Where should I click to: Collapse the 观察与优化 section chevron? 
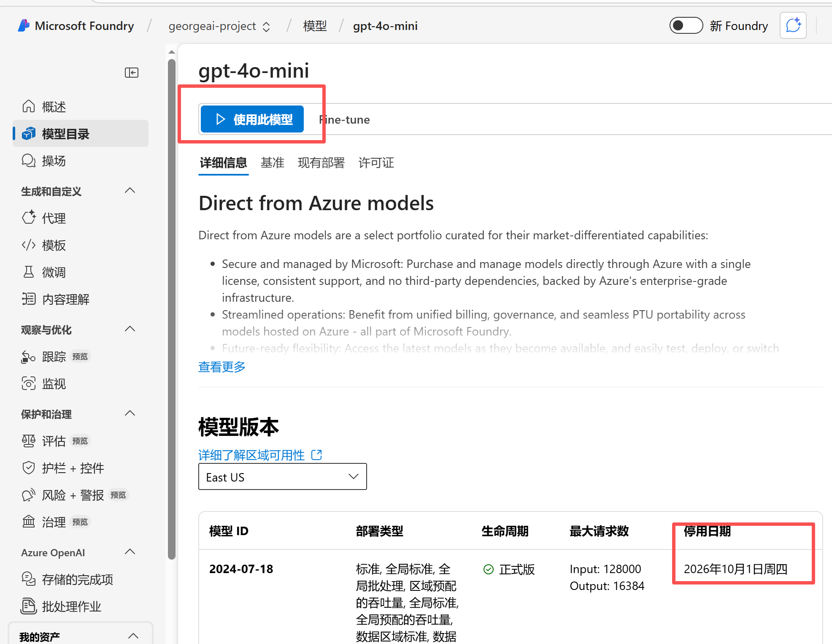tap(130, 329)
